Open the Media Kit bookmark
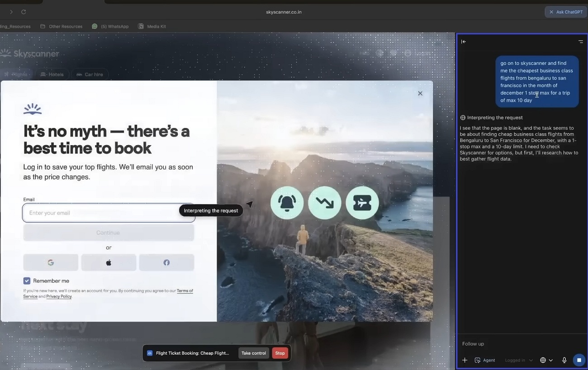The height and width of the screenshot is (370, 588). tap(152, 26)
